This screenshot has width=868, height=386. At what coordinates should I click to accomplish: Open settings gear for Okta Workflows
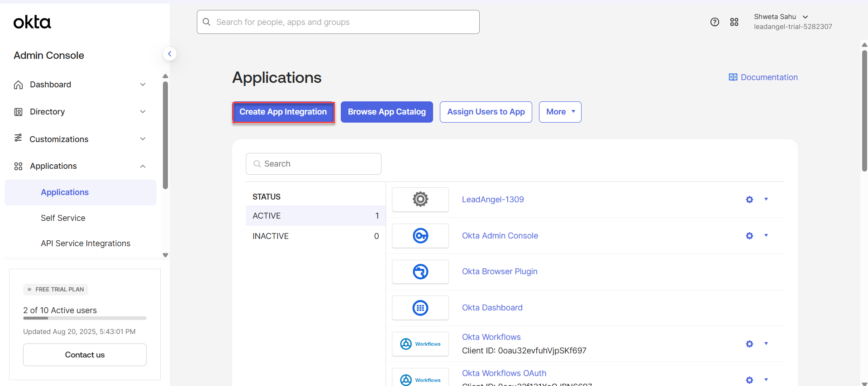(749, 344)
